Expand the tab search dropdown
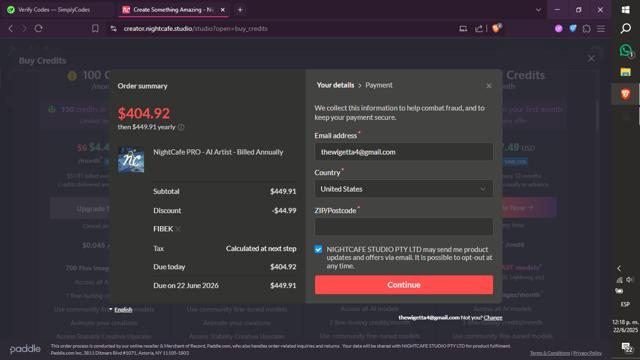The width and height of the screenshot is (640, 360). 538,10
